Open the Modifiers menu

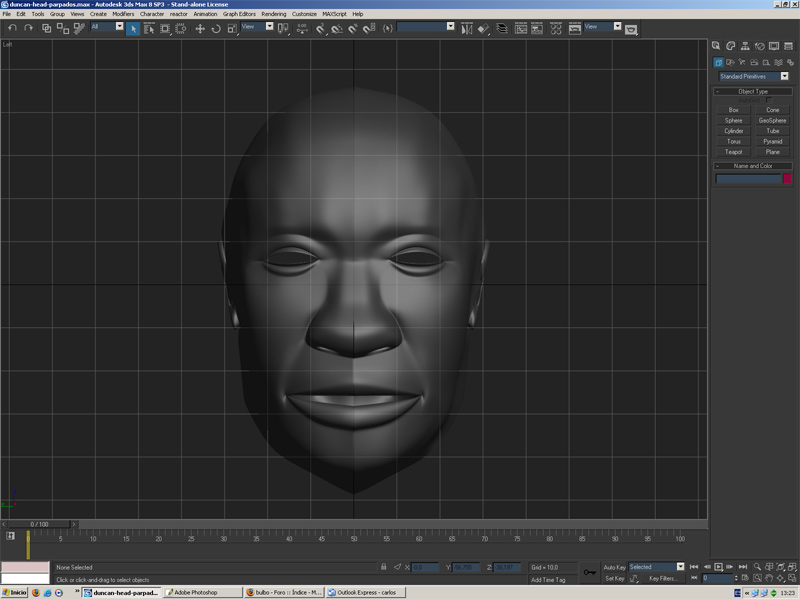(123, 14)
